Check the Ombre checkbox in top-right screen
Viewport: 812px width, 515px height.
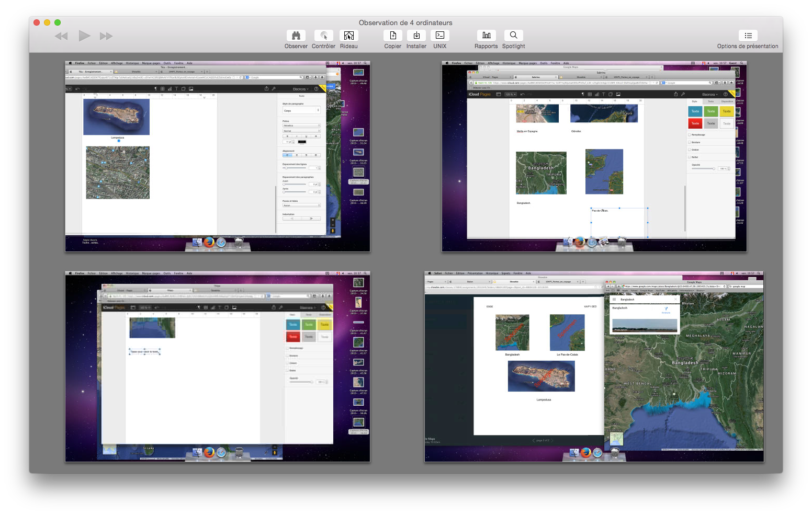[690, 150]
